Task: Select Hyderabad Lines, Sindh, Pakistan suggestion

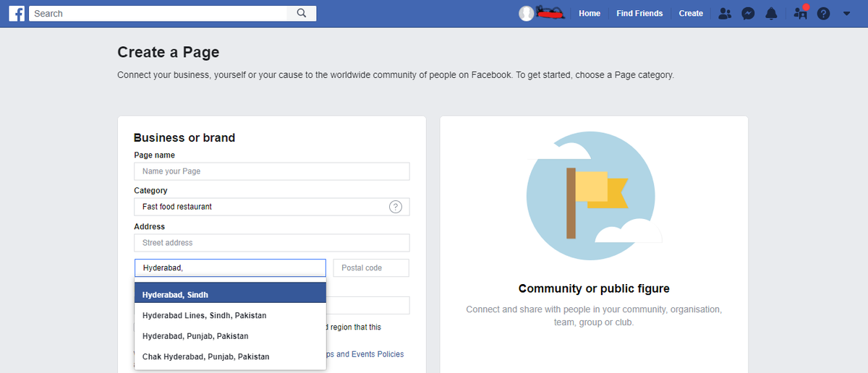Action: pos(230,316)
